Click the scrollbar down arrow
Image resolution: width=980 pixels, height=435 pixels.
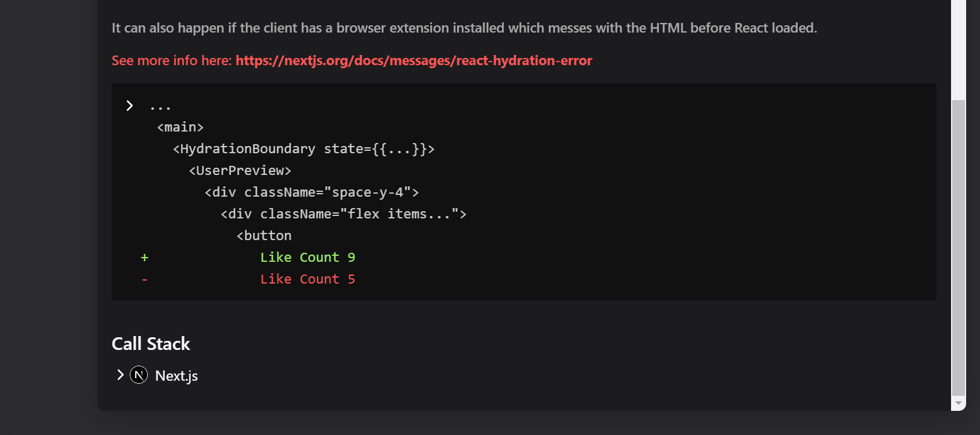point(958,403)
